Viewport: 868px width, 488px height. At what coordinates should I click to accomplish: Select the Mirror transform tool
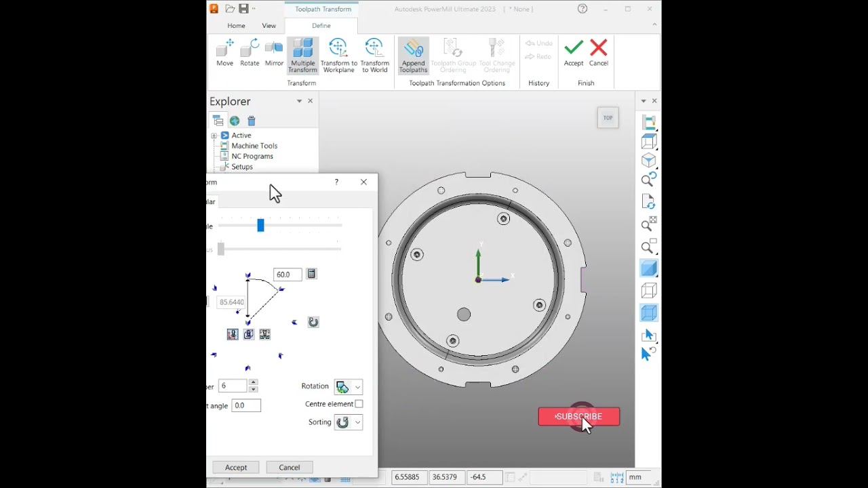[274, 54]
